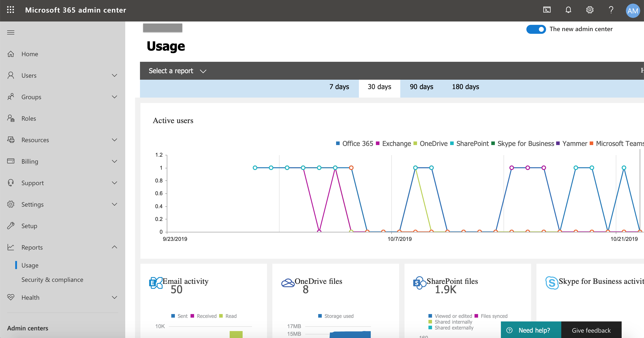Toggle Skype for Business legend entry
This screenshot has height=338, width=644.
[523, 144]
